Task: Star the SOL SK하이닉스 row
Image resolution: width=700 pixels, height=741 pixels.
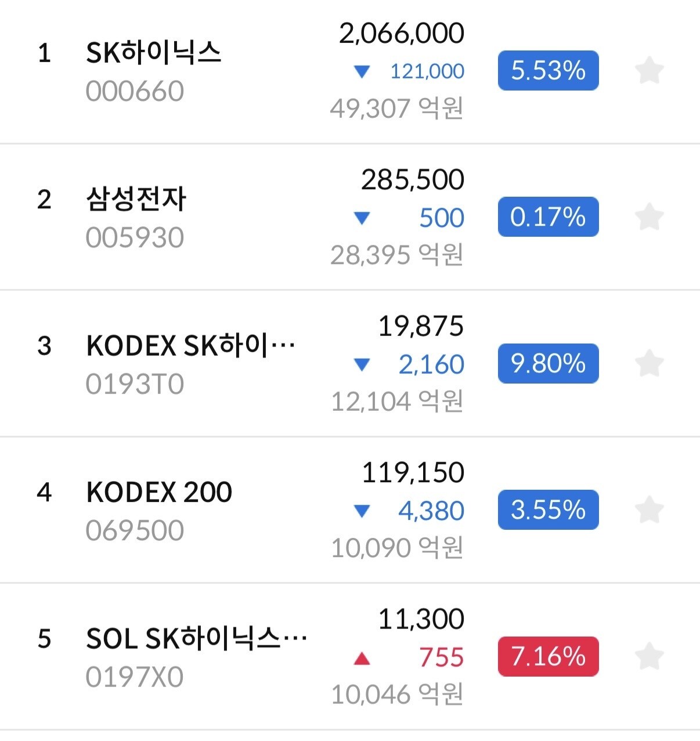Action: [x=649, y=656]
